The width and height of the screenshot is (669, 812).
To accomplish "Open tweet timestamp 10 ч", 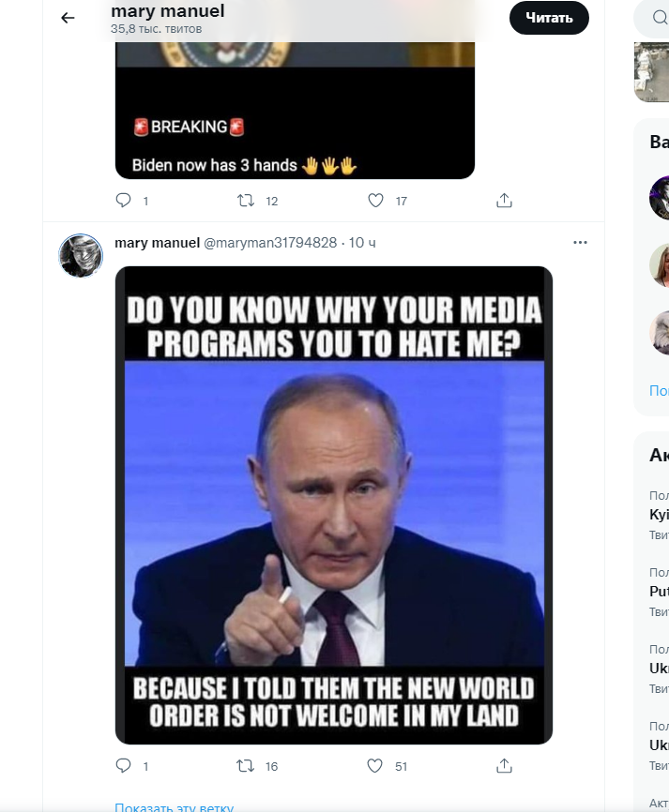I will tap(362, 243).
